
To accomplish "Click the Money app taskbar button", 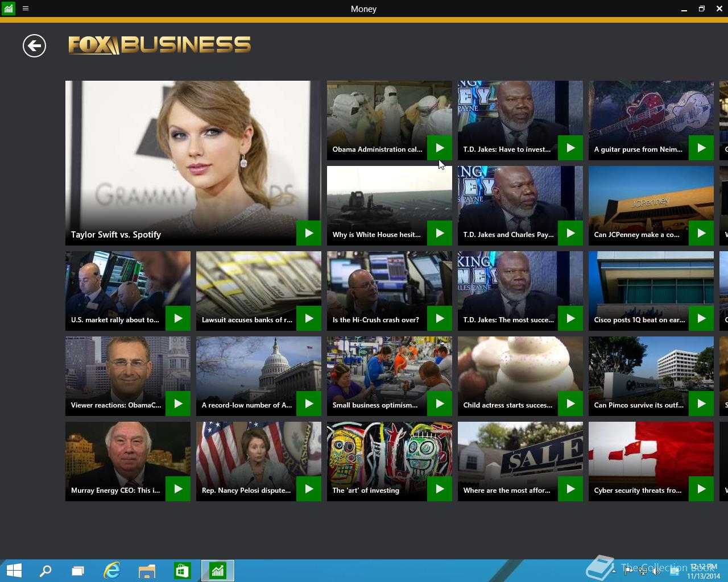I will pos(218,571).
